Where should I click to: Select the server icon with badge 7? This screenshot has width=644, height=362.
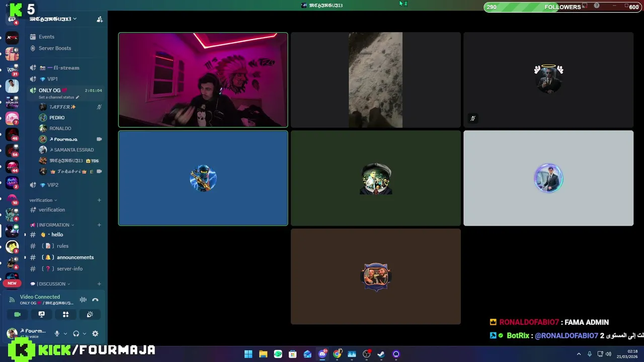[12, 118]
